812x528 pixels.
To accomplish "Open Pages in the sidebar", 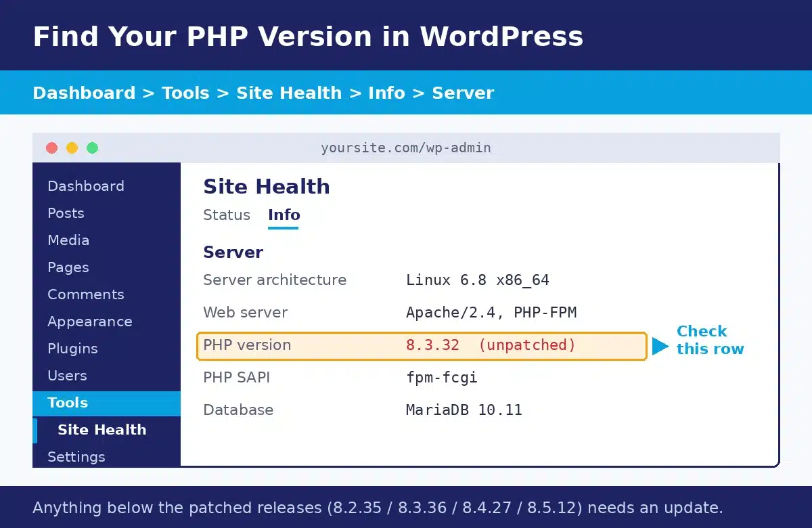I will pyautogui.click(x=68, y=267).
